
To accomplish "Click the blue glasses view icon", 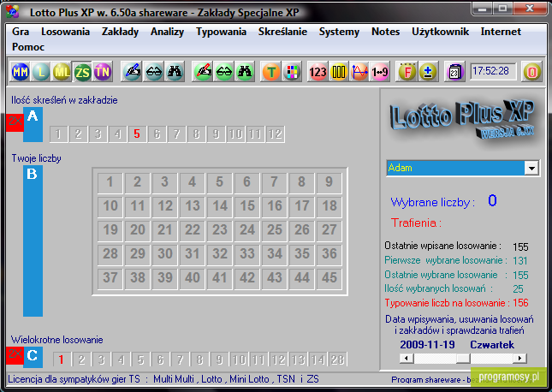I will pos(153,72).
